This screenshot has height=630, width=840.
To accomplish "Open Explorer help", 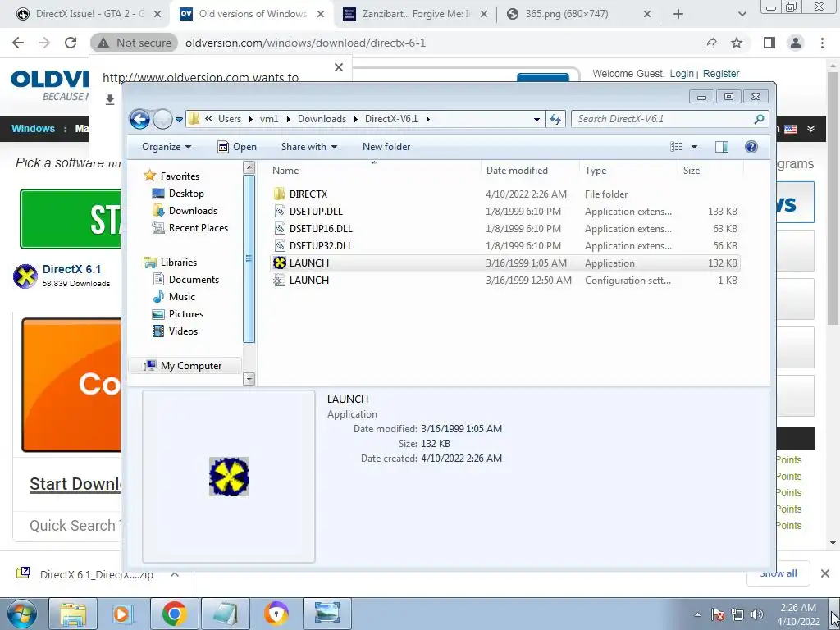I will tap(751, 147).
